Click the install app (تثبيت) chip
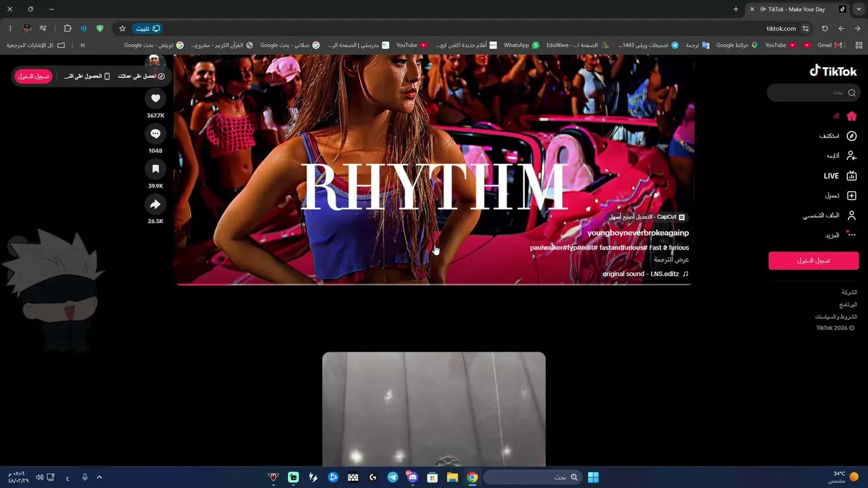The image size is (868, 488). point(147,28)
